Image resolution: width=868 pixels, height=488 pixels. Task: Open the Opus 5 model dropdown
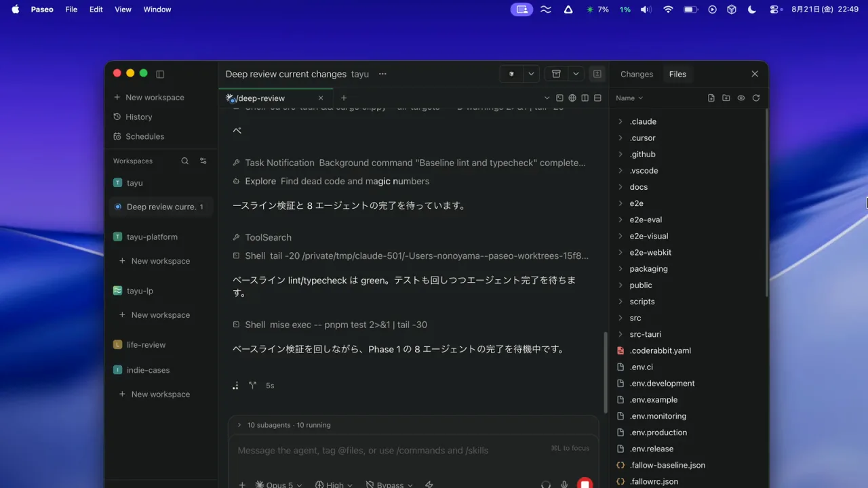pos(279,485)
